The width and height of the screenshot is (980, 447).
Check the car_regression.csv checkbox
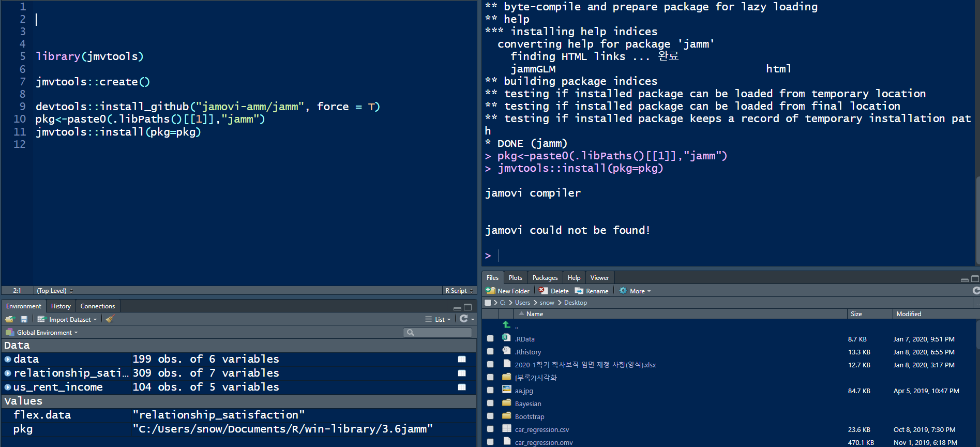[490, 429]
